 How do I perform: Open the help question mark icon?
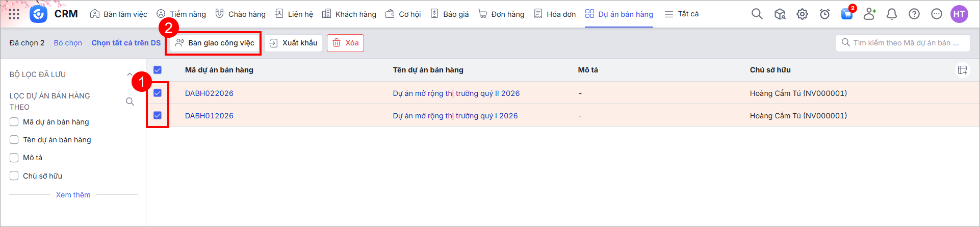(x=914, y=14)
